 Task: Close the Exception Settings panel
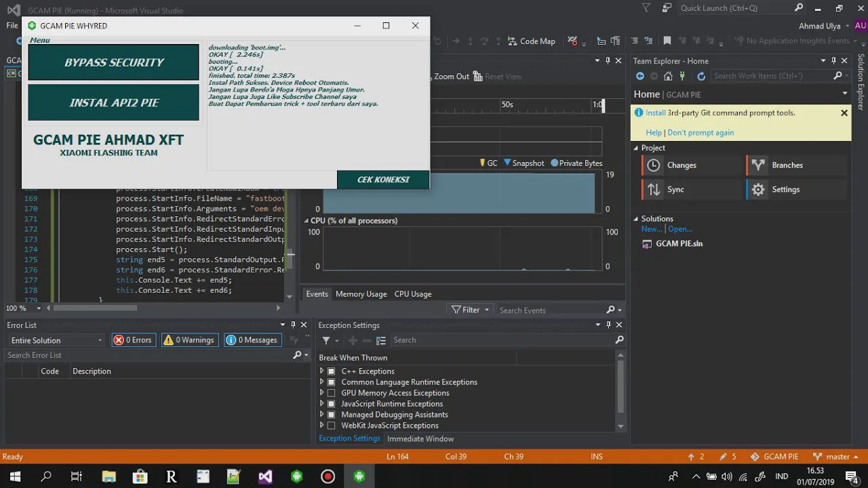click(x=618, y=325)
